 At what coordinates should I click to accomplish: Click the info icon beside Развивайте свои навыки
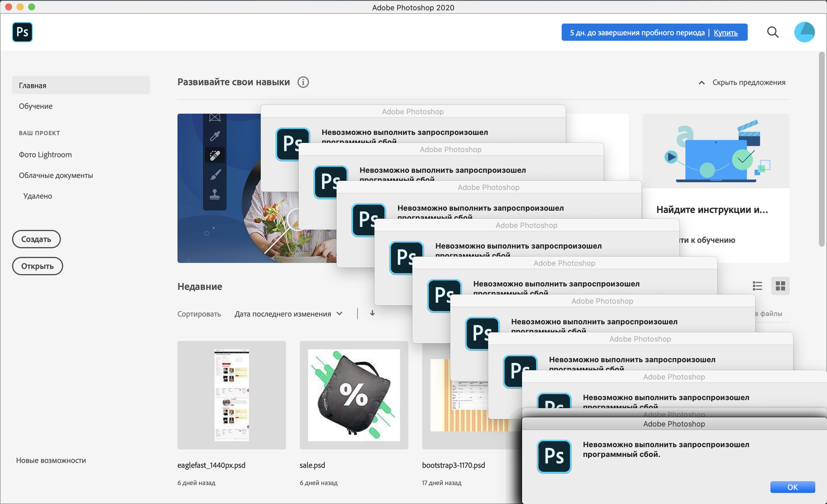[x=303, y=82]
